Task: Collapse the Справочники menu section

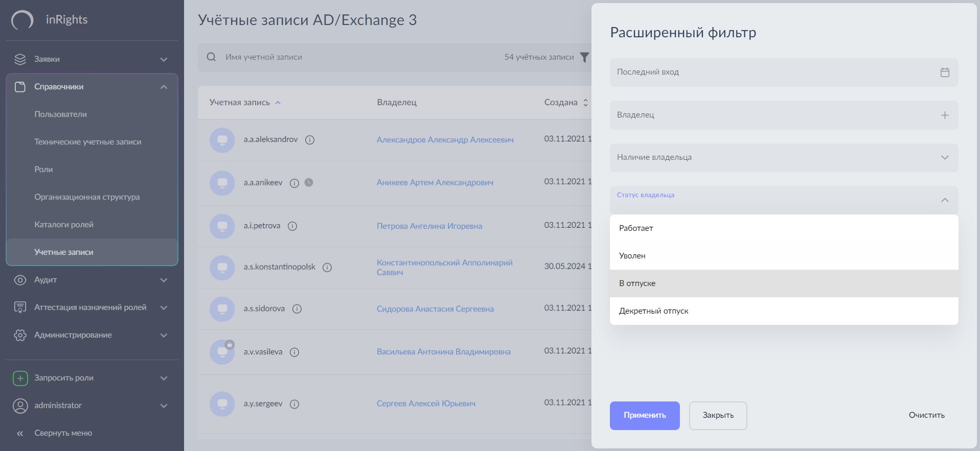Action: pyautogui.click(x=164, y=87)
